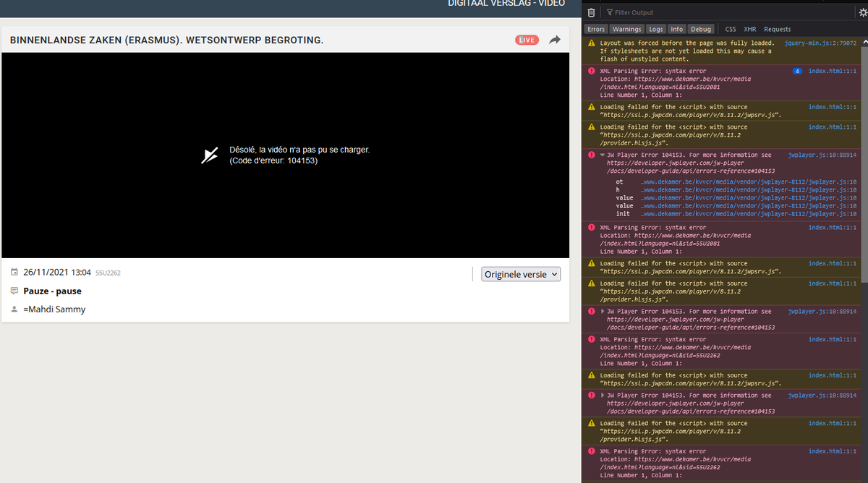Enable the Requests filter

pyautogui.click(x=777, y=29)
